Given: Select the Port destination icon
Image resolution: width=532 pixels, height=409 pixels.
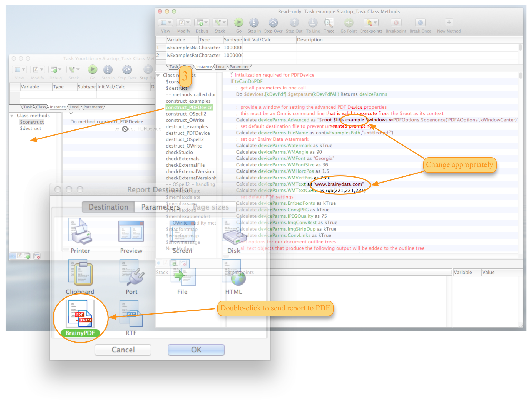Looking at the screenshot, I should pyautogui.click(x=132, y=273).
